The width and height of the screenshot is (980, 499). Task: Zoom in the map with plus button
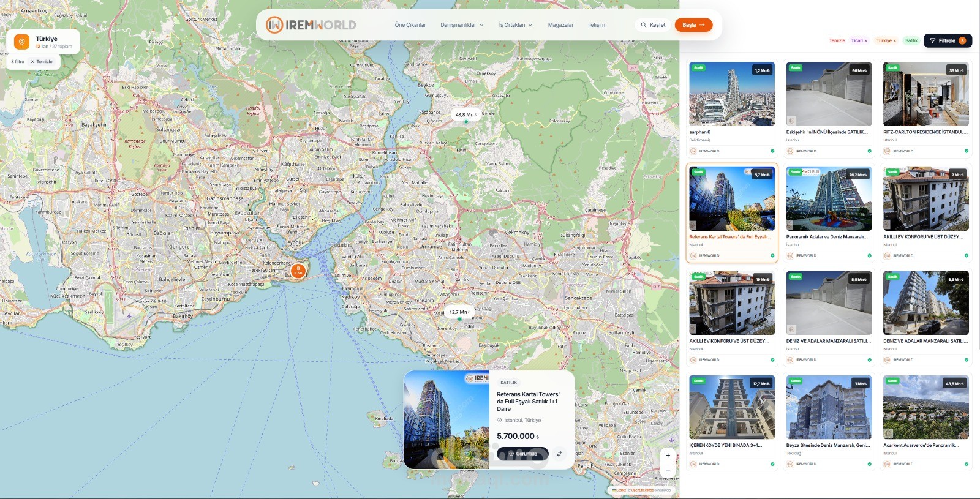668,455
